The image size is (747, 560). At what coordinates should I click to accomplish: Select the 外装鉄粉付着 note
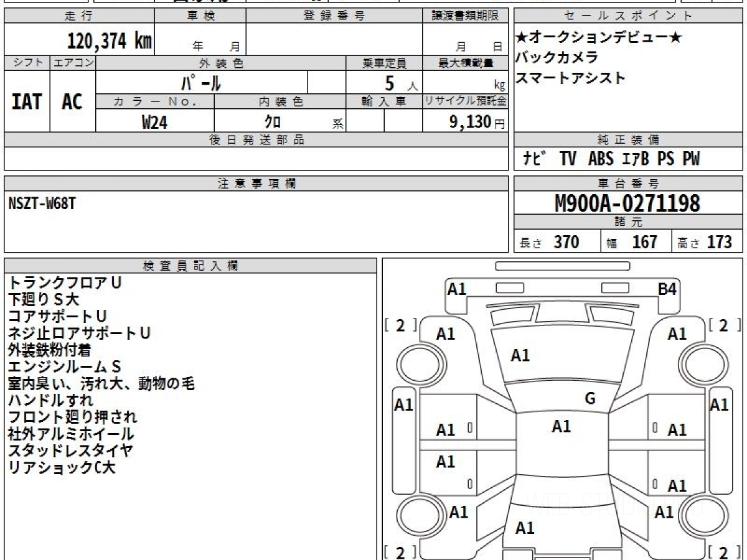(49, 350)
